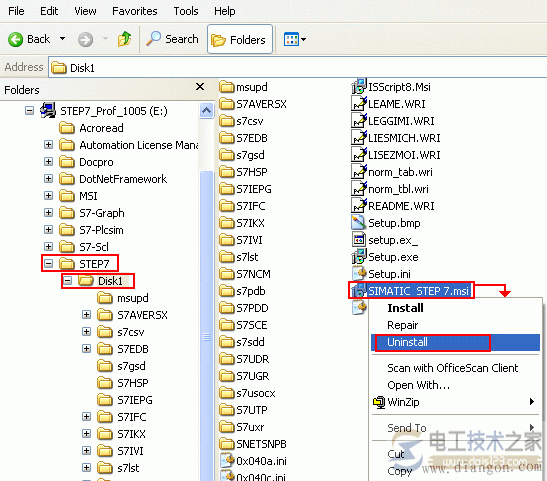
Task: Select the norm_tab.wri file icon
Action: coord(359,172)
